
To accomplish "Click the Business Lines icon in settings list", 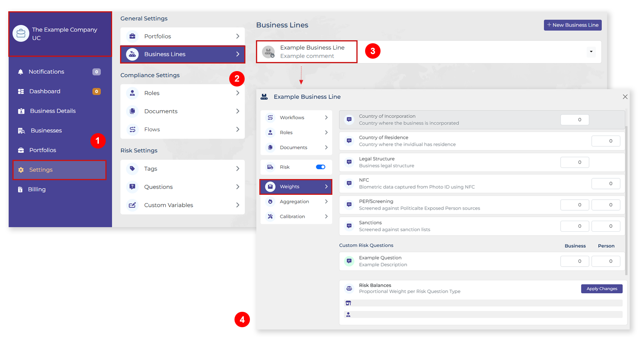I will tap(132, 54).
